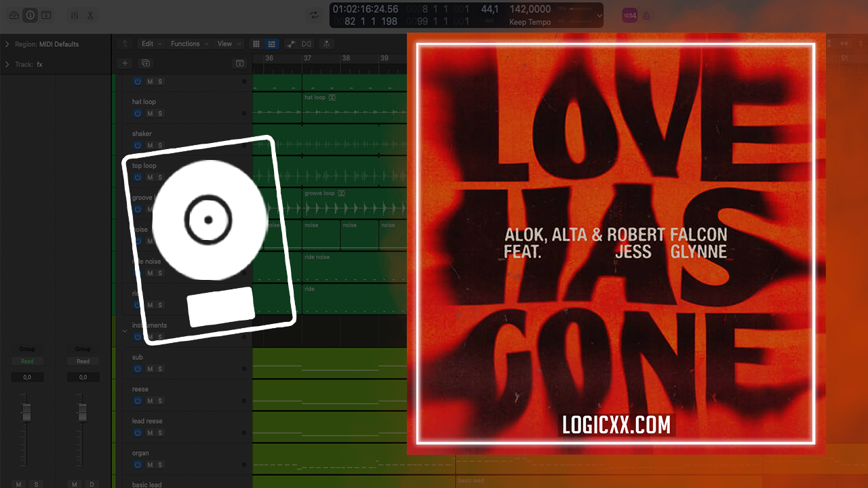Collapse the instruments track stack
Image resolution: width=868 pixels, height=488 pixels.
[x=124, y=331]
